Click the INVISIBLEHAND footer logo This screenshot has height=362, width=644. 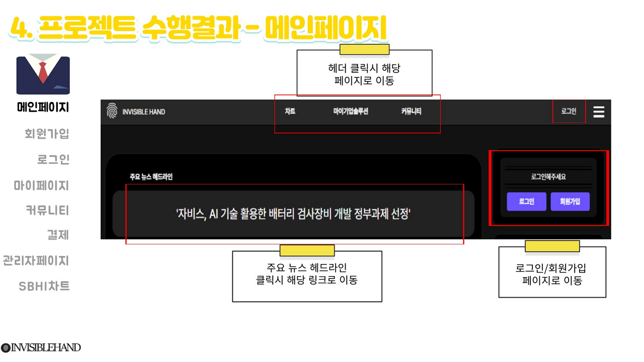click(41, 347)
